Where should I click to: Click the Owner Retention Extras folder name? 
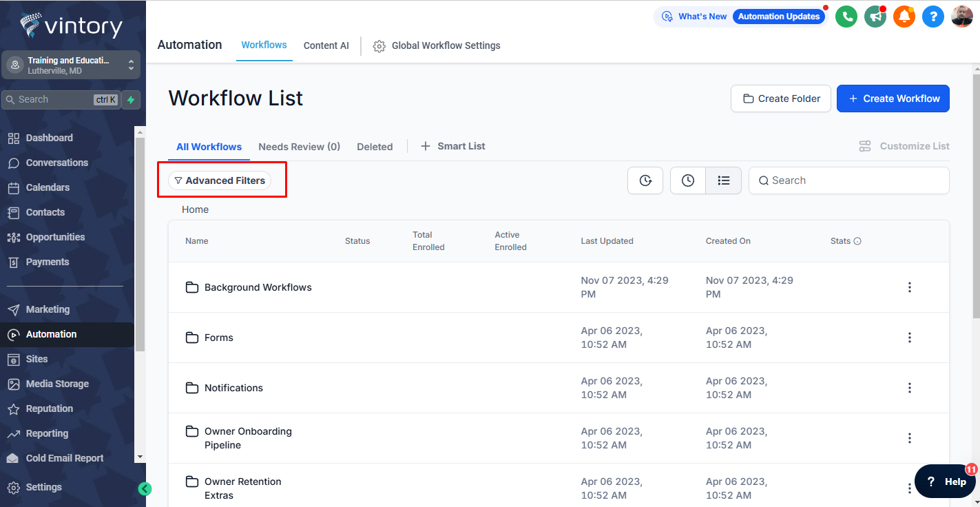(x=243, y=488)
